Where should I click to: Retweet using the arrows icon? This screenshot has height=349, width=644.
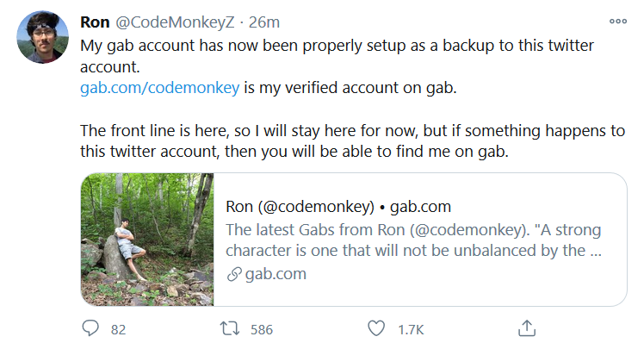pyautogui.click(x=230, y=328)
